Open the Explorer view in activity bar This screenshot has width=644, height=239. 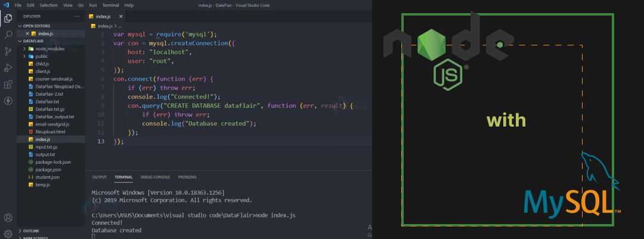pos(8,18)
